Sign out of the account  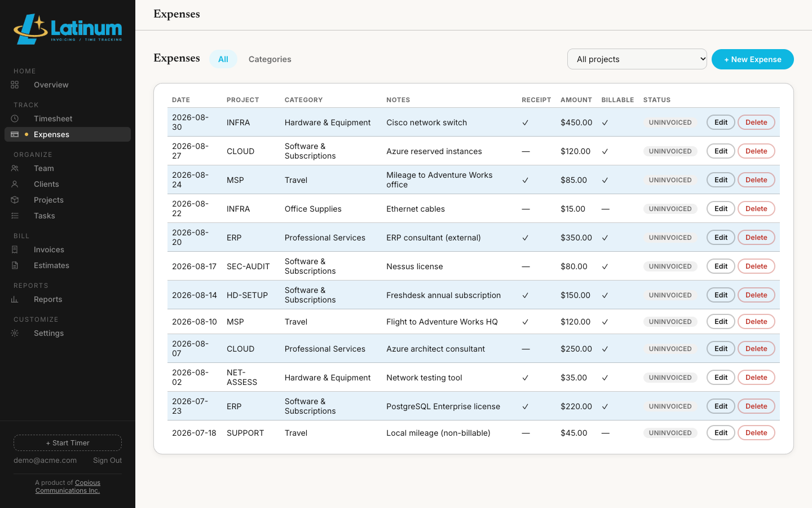107,461
